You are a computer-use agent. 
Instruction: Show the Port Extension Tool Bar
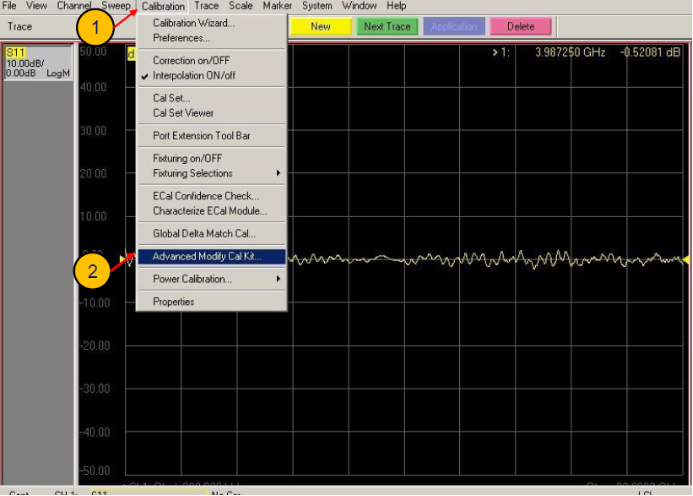pos(201,136)
